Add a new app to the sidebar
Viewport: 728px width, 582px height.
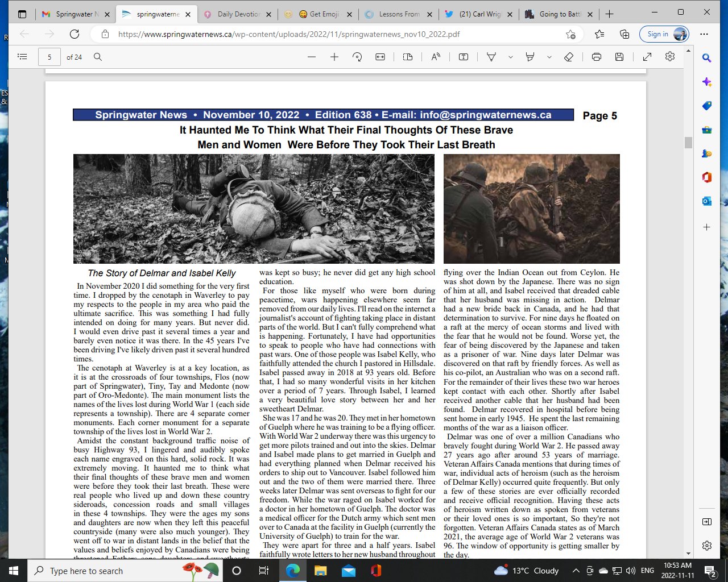click(x=707, y=227)
